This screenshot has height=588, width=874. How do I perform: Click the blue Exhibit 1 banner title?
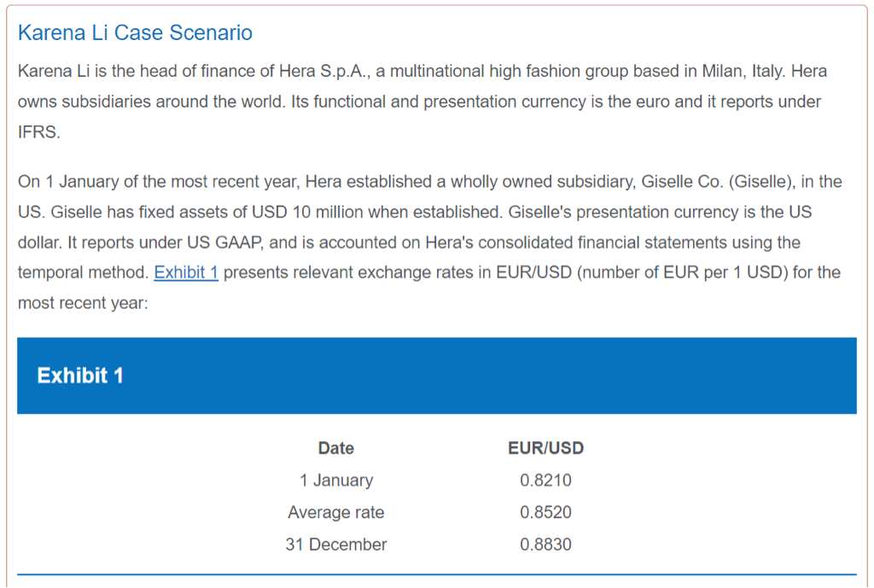[x=80, y=376]
